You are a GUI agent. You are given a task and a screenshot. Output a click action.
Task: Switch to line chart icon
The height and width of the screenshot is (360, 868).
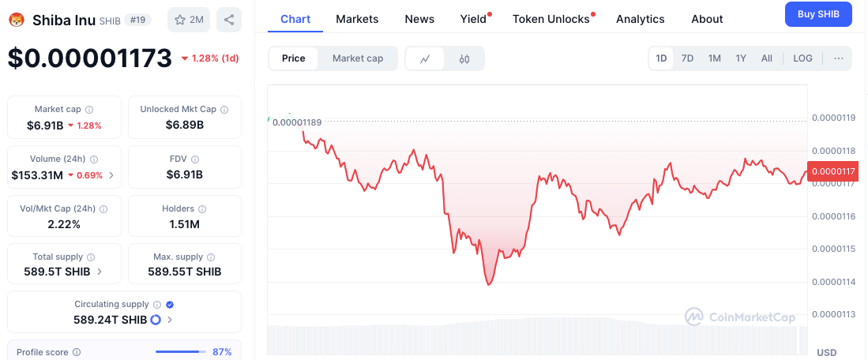pyautogui.click(x=425, y=58)
